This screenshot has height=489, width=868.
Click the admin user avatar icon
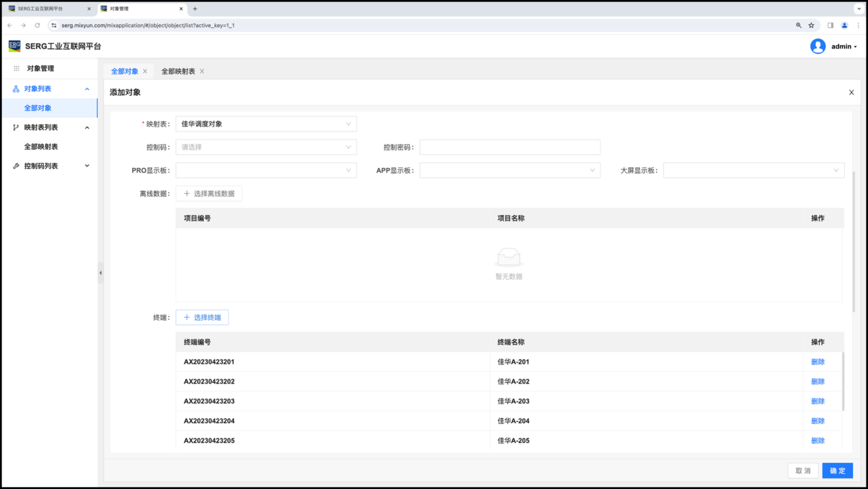[x=817, y=47]
